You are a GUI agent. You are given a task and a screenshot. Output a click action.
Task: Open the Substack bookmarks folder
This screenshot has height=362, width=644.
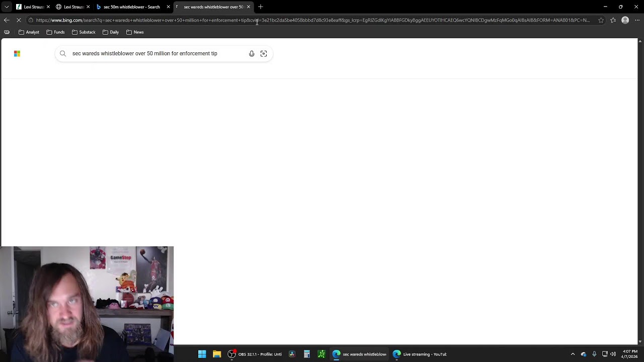[x=84, y=32]
